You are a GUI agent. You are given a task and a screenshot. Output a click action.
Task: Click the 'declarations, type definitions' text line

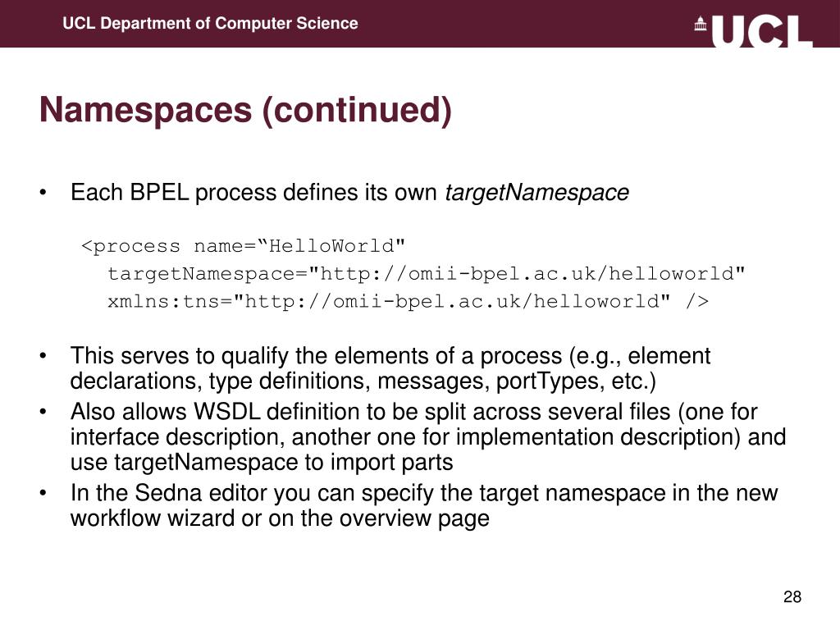[363, 381]
